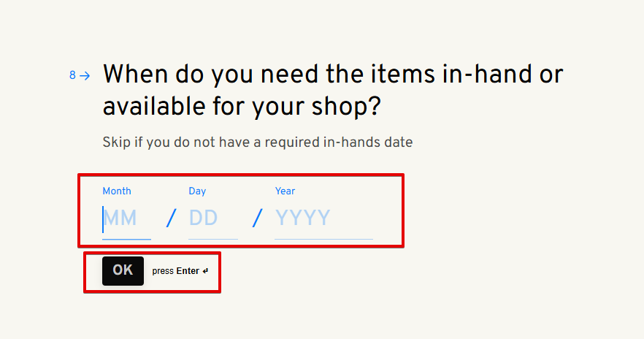
Task: Click the blue arrow beside question number
Action: 85,75
